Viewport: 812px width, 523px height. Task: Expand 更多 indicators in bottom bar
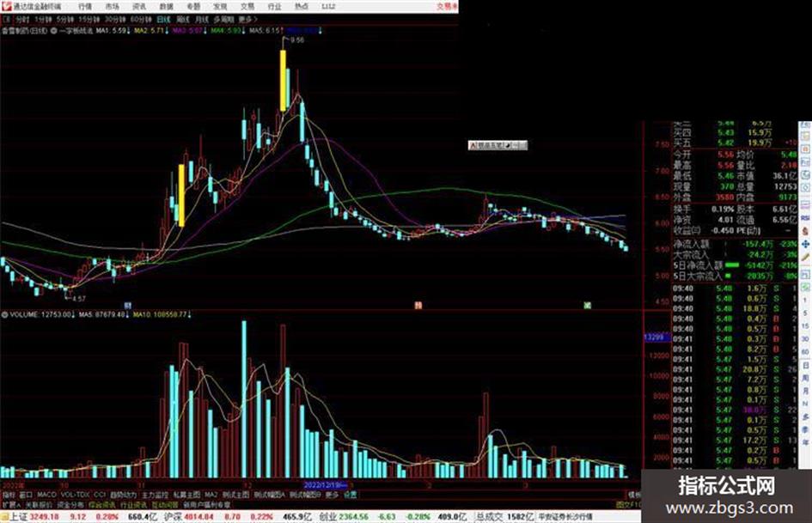[x=332, y=495]
